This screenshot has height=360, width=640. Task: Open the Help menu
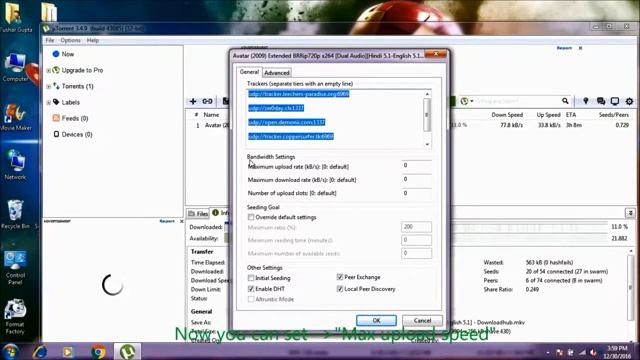93,40
